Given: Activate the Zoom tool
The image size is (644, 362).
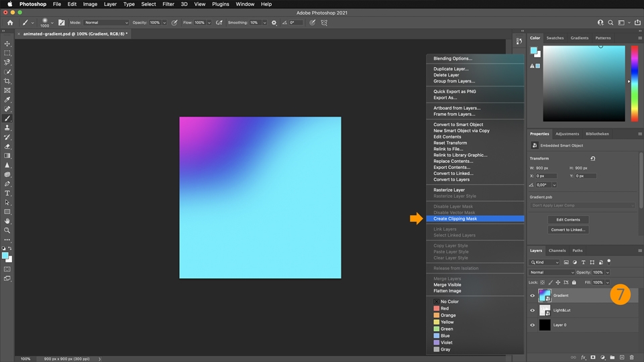Looking at the screenshot, I should pyautogui.click(x=7, y=230).
